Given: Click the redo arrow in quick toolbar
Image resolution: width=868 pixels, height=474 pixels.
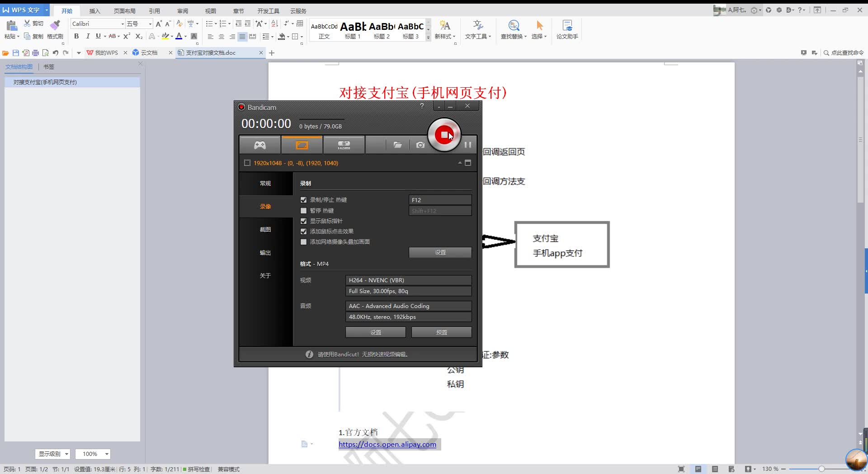Looking at the screenshot, I should click(x=66, y=53).
